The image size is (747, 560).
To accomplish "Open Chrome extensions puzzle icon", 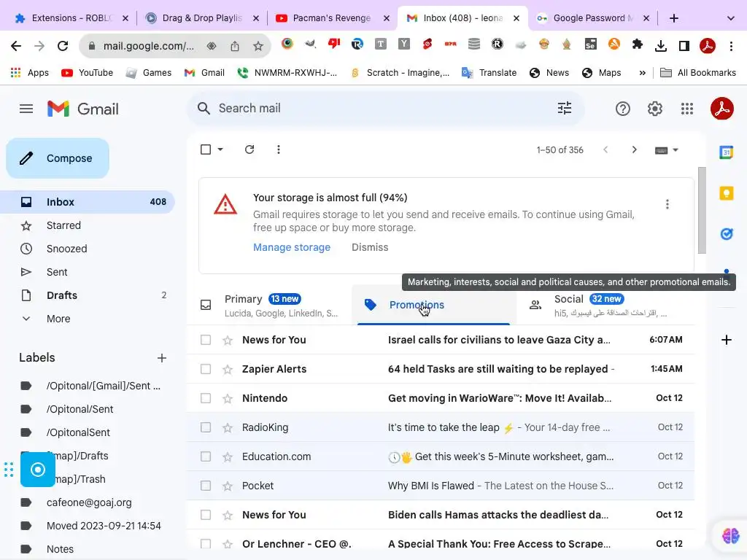I will coord(637,44).
